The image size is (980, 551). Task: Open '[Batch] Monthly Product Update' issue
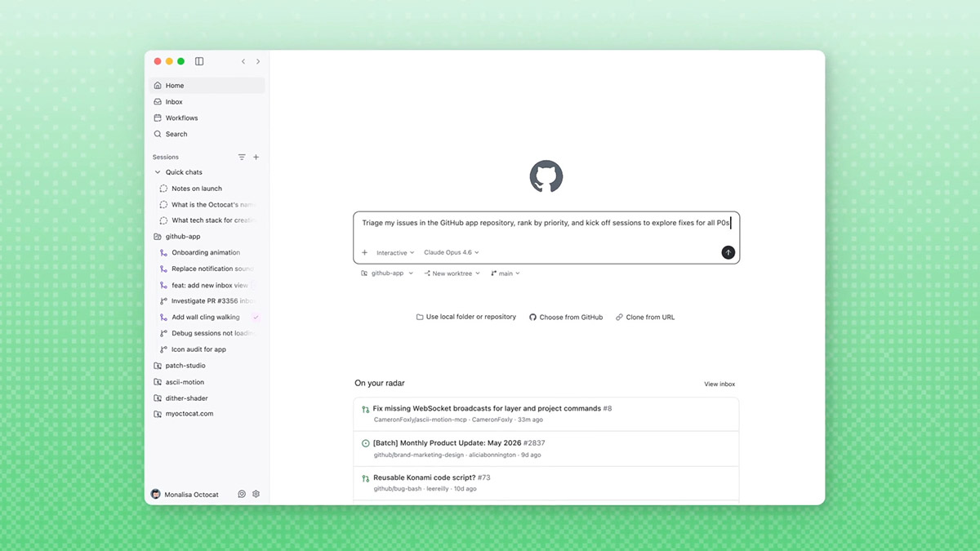click(x=546, y=448)
